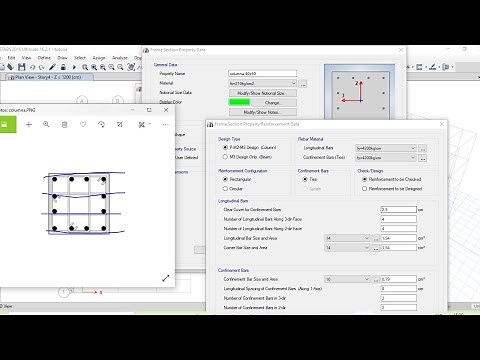Open Longitudinal Bar Size dropdown
Viewport: 480px width, 360px height.
(x=347, y=238)
